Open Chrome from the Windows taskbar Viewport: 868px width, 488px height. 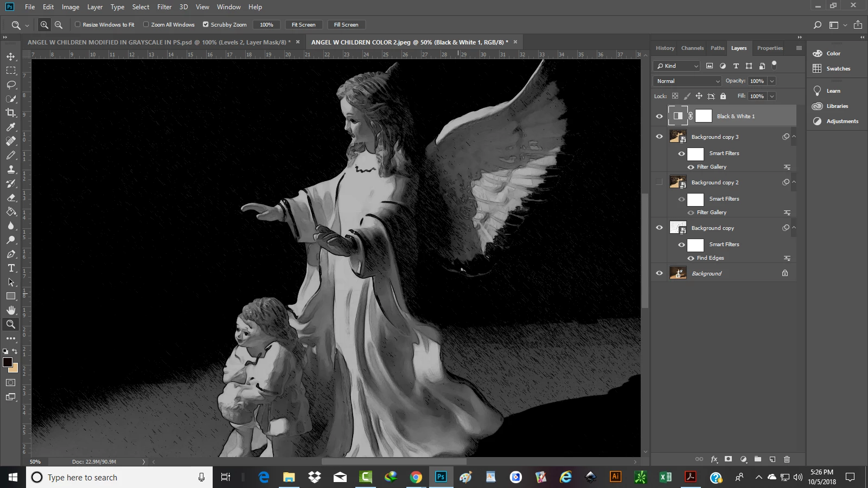click(x=416, y=477)
